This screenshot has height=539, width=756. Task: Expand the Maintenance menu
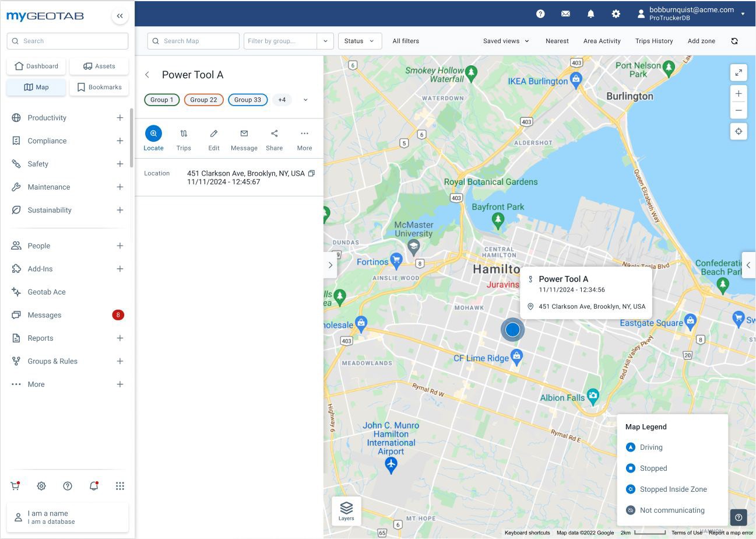point(119,187)
